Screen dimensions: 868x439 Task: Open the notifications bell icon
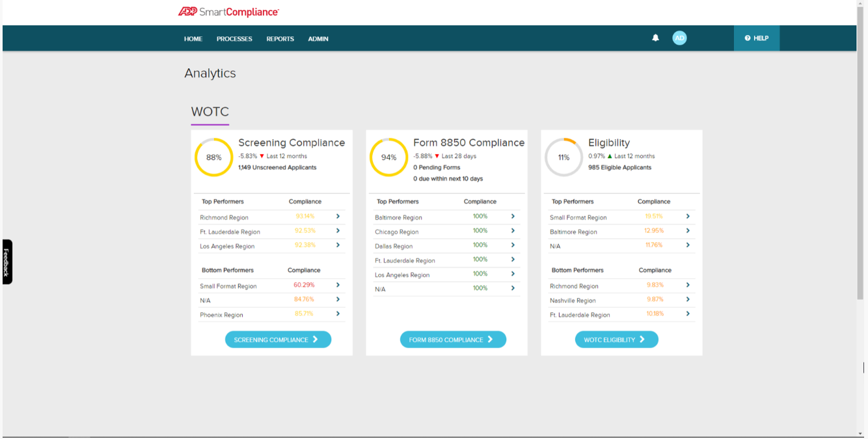click(x=655, y=38)
